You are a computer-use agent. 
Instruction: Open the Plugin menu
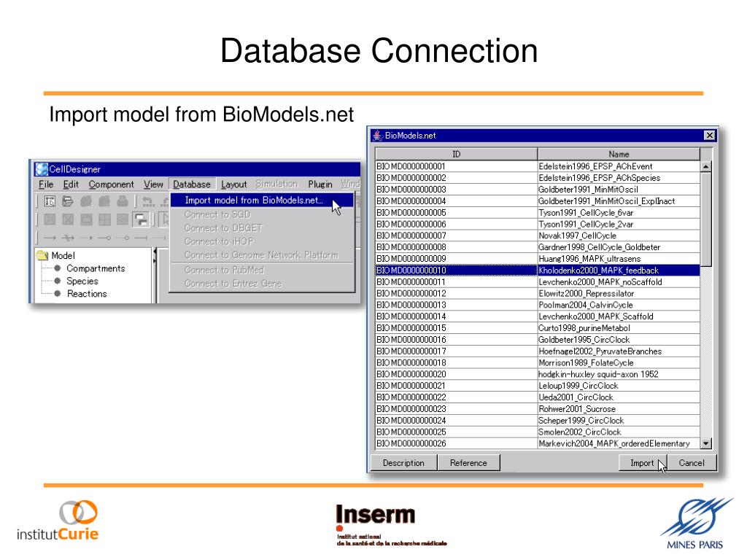click(320, 184)
